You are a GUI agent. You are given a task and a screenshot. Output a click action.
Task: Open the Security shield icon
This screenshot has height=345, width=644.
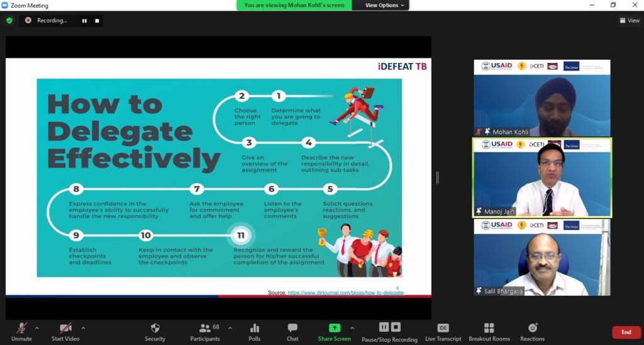coord(155,328)
